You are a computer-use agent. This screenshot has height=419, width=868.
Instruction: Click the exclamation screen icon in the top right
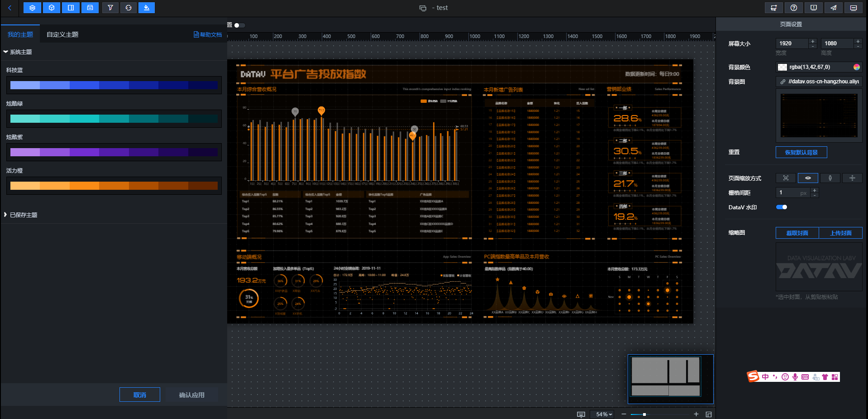pos(814,8)
